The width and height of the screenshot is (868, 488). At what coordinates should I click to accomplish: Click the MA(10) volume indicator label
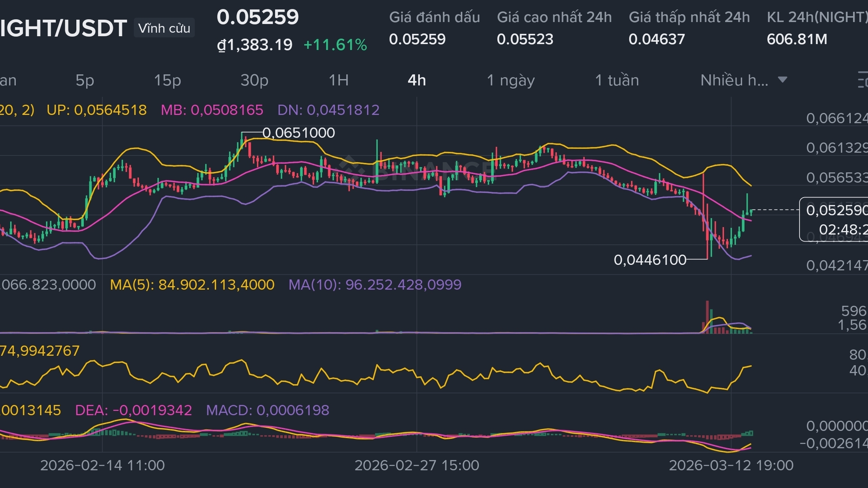(x=375, y=285)
